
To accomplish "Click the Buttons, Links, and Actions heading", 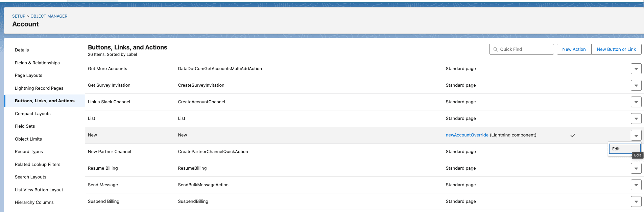I will 127,47.
